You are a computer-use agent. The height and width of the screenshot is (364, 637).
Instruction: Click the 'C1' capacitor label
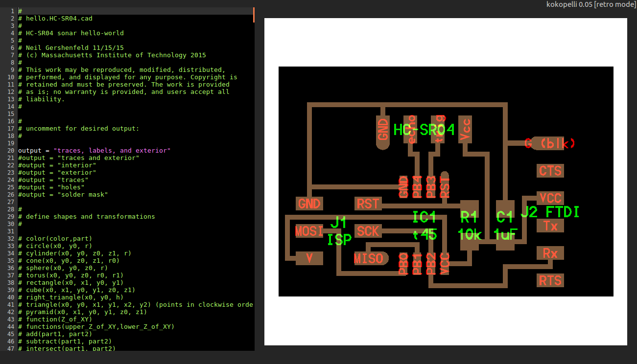[504, 216]
